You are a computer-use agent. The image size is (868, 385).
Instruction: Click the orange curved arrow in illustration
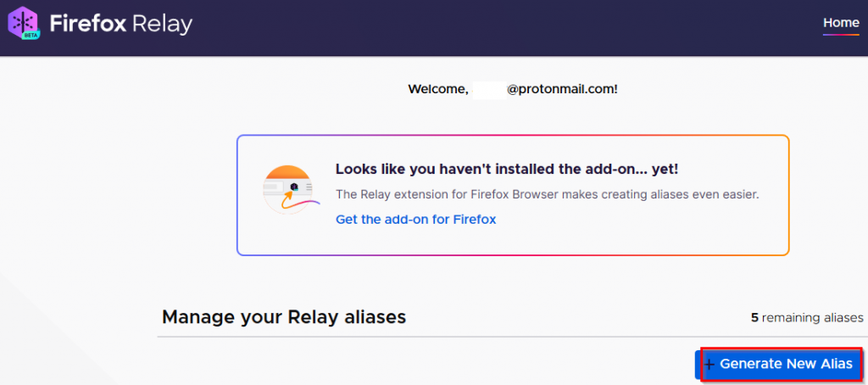pyautogui.click(x=287, y=199)
